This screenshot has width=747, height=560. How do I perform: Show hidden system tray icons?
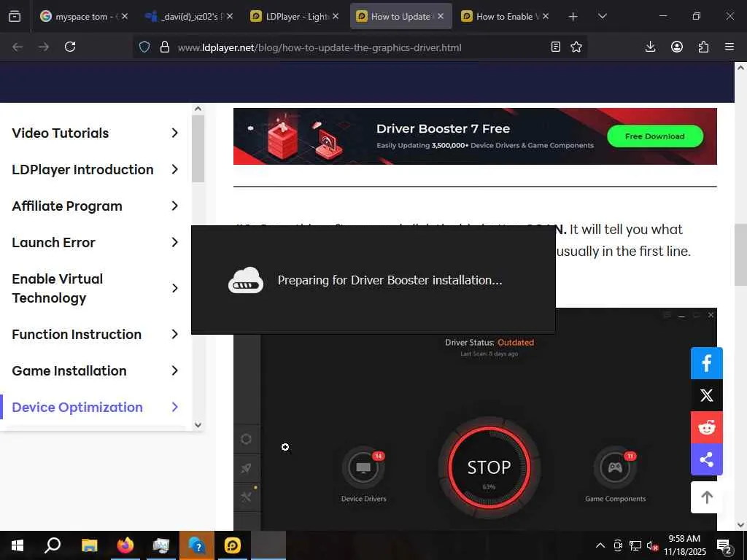600,545
